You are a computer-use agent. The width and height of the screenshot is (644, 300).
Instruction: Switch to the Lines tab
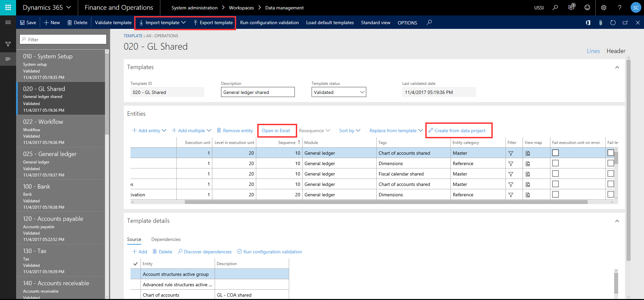click(x=593, y=51)
